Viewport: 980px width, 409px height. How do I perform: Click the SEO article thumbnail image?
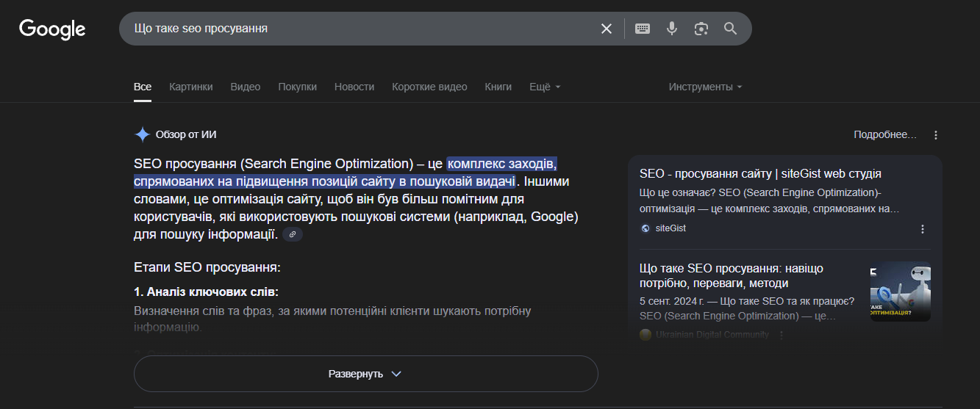point(901,292)
